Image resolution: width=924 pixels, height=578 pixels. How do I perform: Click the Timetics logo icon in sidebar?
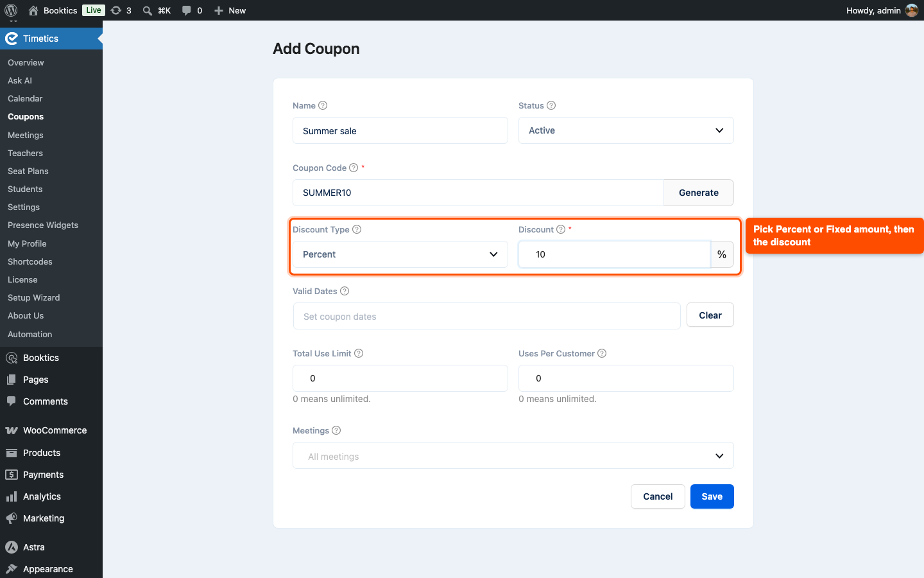(12, 39)
